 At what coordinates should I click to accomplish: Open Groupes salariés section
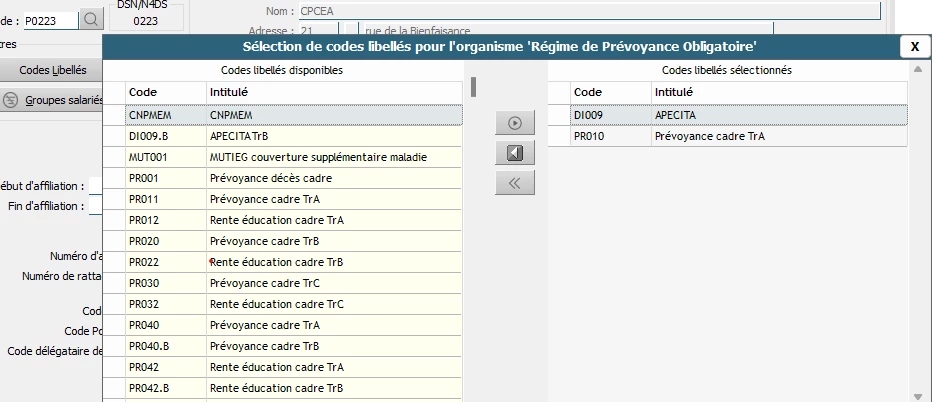[64, 100]
